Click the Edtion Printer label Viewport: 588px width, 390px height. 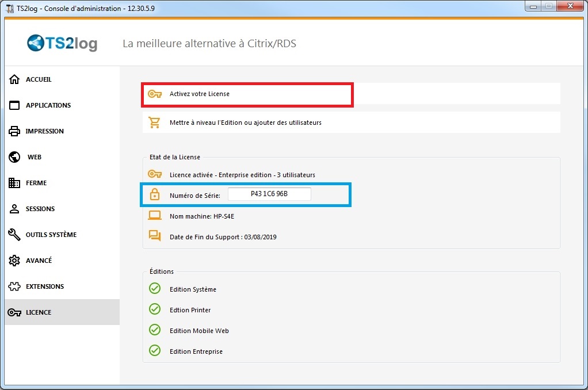click(190, 310)
